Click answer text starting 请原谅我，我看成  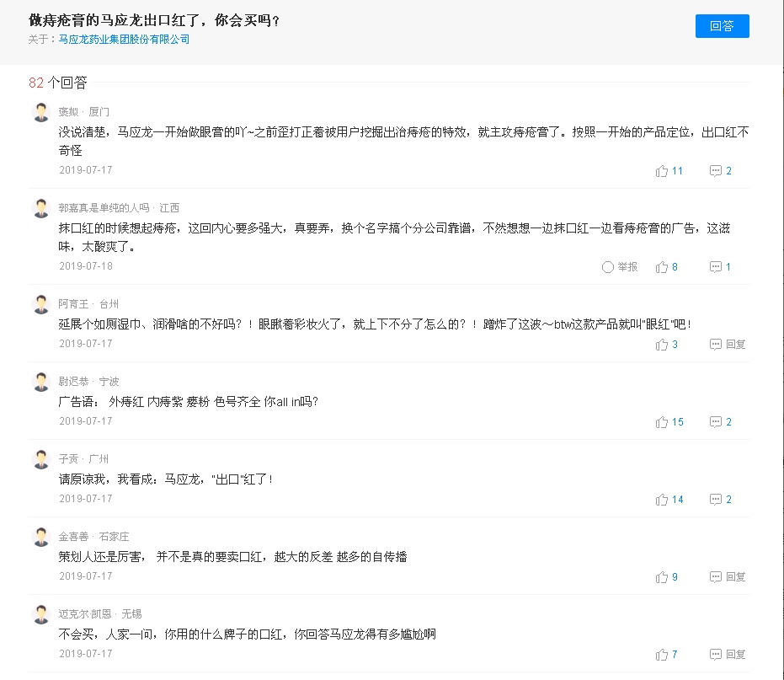point(166,479)
